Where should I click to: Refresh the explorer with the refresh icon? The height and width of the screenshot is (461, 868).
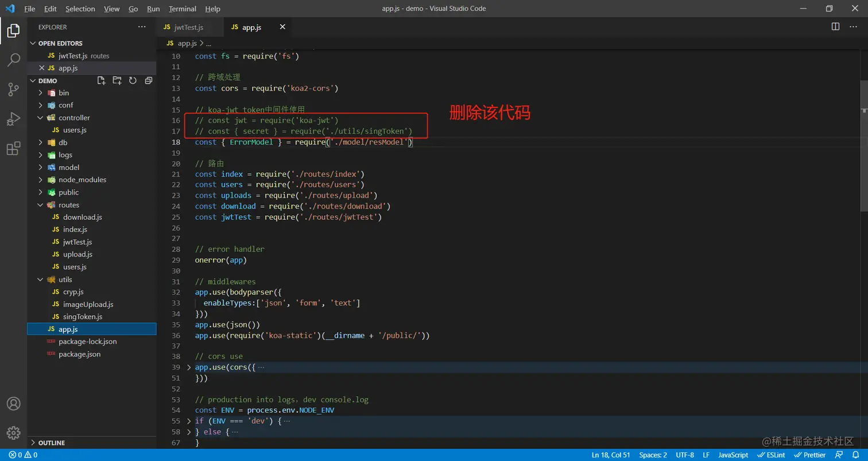pyautogui.click(x=133, y=81)
